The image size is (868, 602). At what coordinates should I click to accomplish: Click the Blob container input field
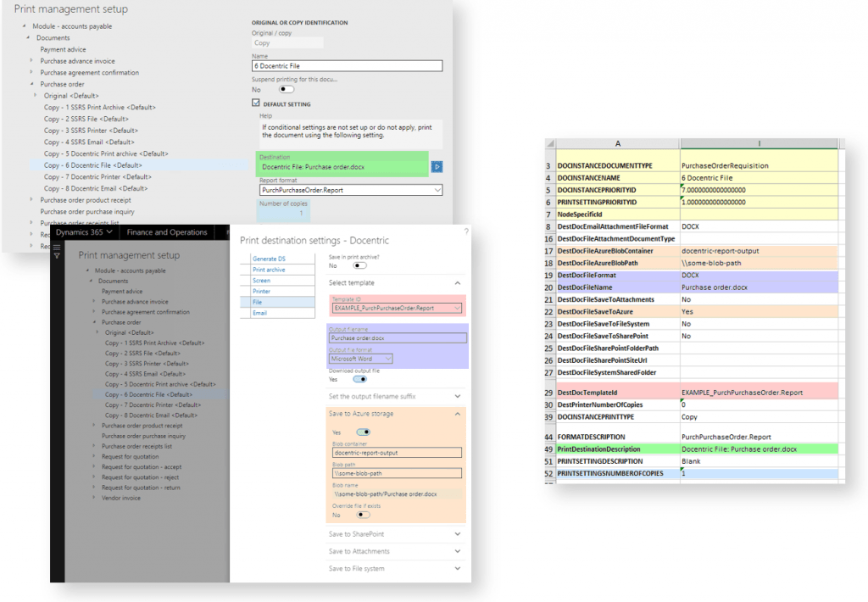click(397, 453)
